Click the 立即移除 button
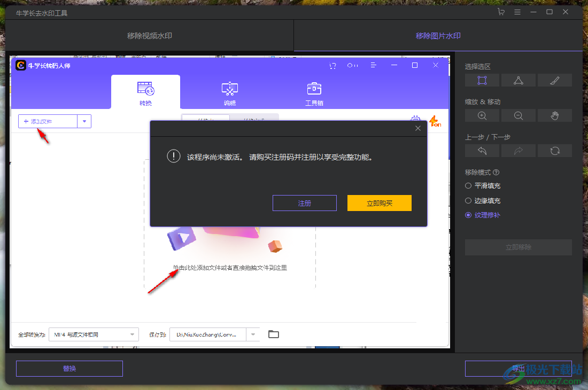The width and height of the screenshot is (588, 390). tap(519, 247)
